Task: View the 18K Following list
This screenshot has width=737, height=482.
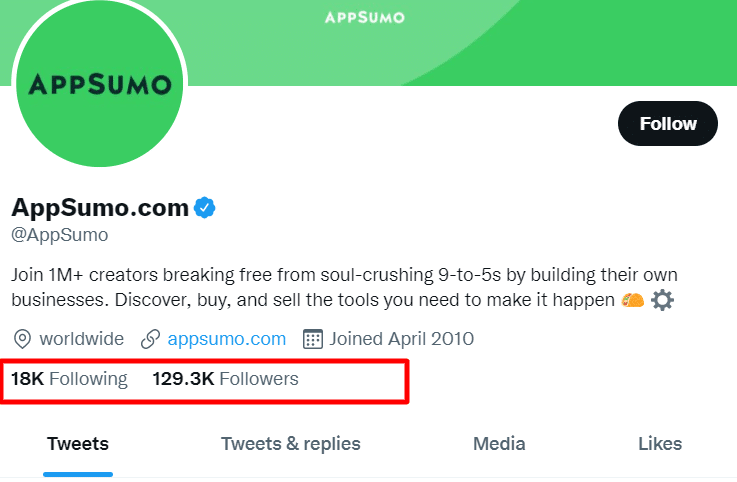Action: (x=69, y=379)
